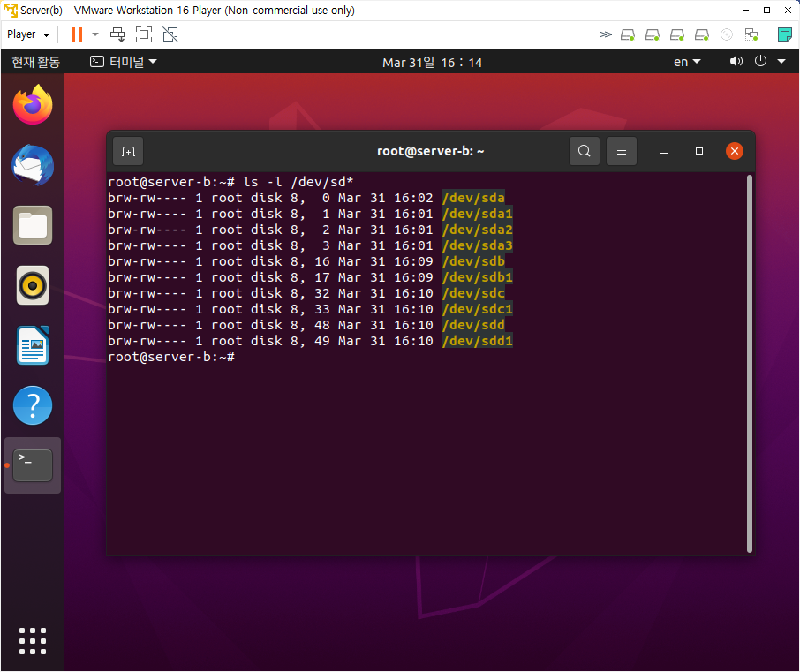
Task: Open the Files manager from the dock
Action: [33, 225]
